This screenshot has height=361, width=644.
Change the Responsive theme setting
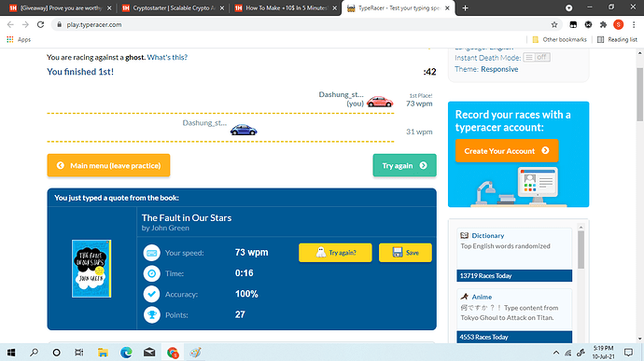499,69
